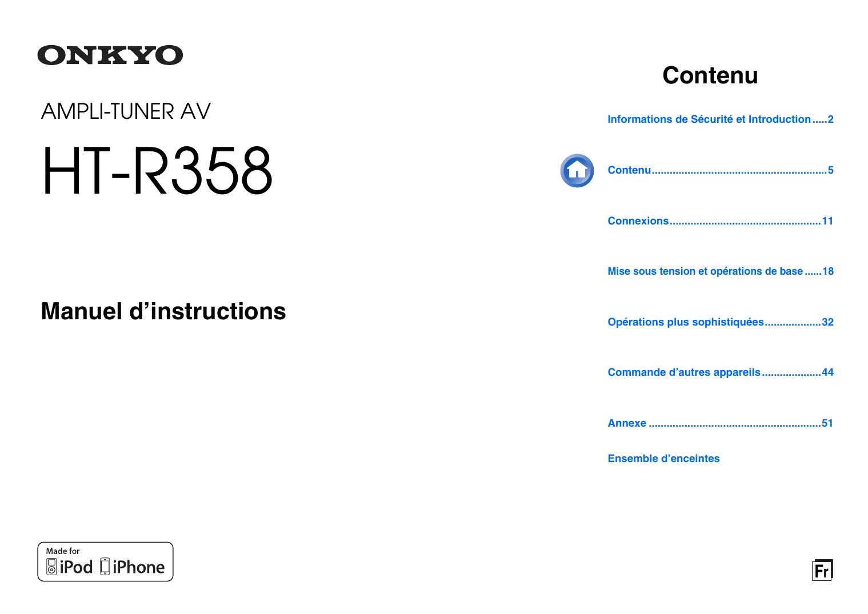Navigate to the Annexe section
Screen dimensions: 868x614
[x=720, y=423]
